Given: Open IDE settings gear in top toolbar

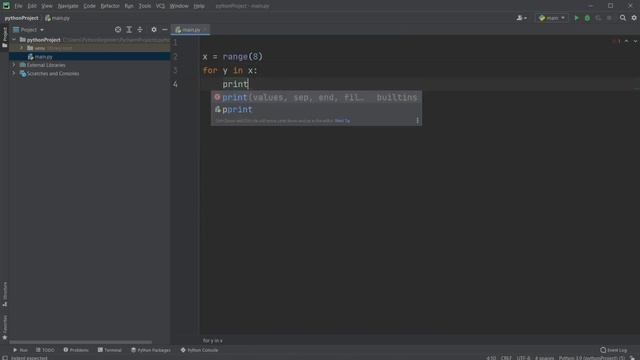Looking at the screenshot, I should tap(634, 18).
